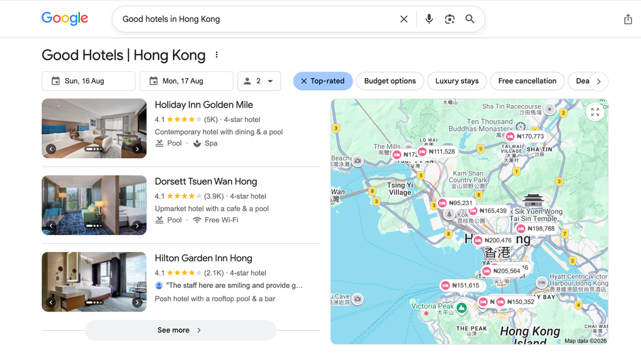The height and width of the screenshot is (364, 641).
Task: Open Dorsett Tsuen Wan room photo
Action: [94, 205]
